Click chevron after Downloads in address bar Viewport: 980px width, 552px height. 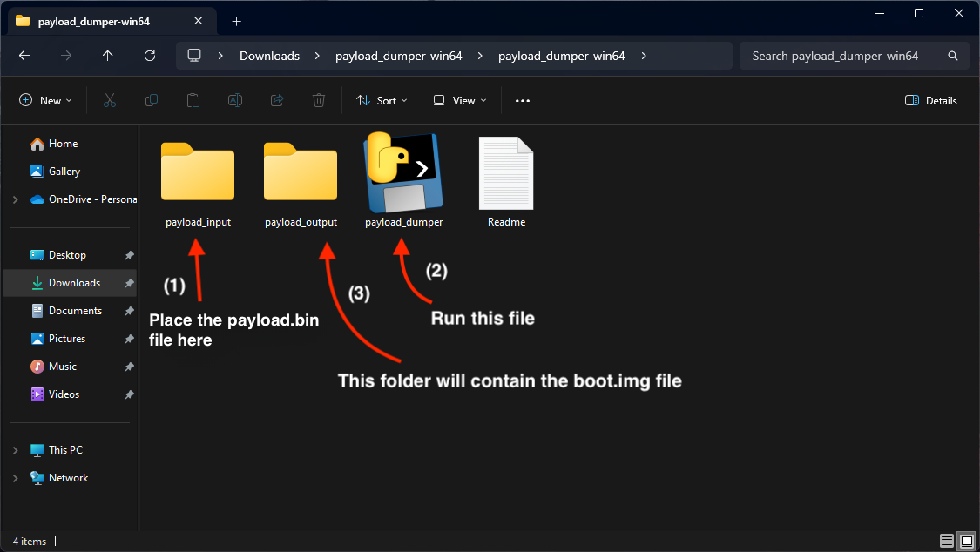tap(317, 56)
